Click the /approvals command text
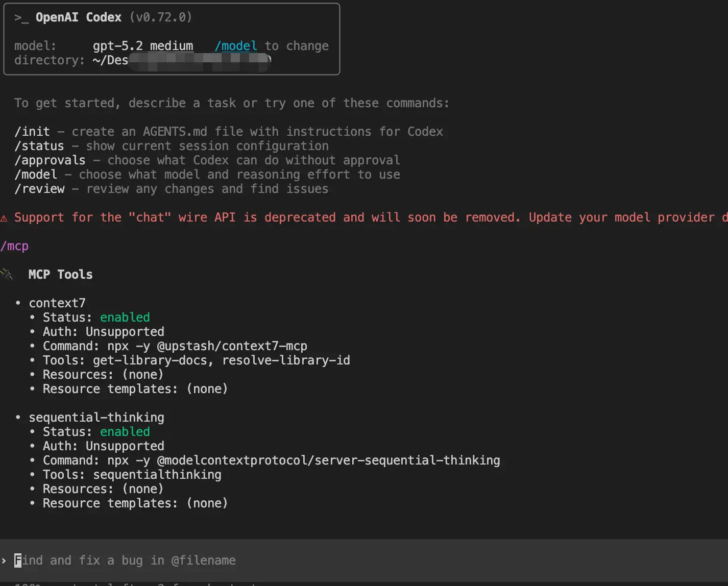728x586 pixels. [50, 160]
